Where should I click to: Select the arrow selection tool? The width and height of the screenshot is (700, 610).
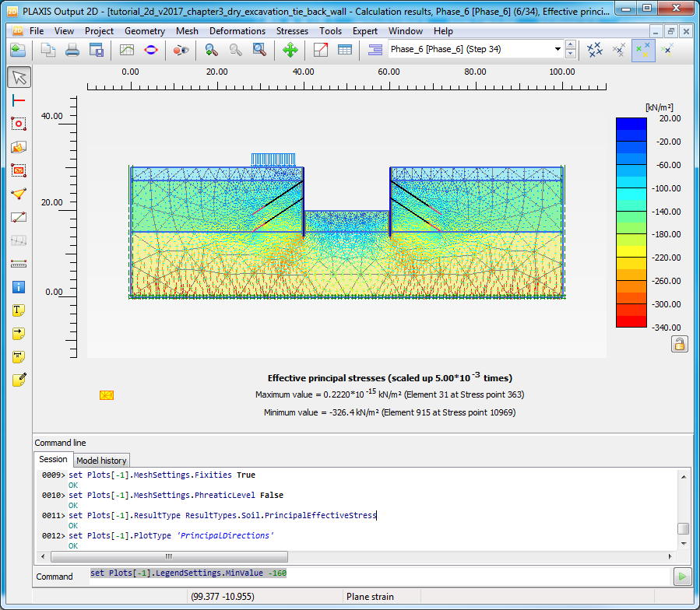(x=19, y=78)
